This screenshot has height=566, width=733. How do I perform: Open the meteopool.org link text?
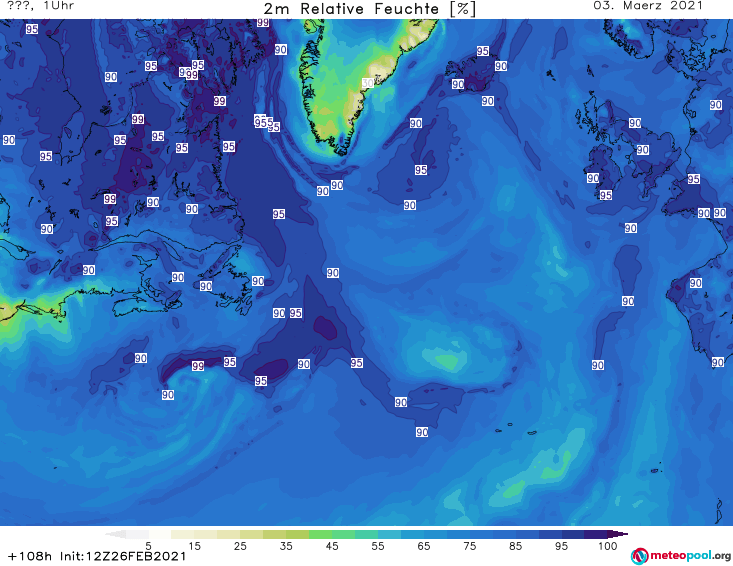(x=690, y=556)
